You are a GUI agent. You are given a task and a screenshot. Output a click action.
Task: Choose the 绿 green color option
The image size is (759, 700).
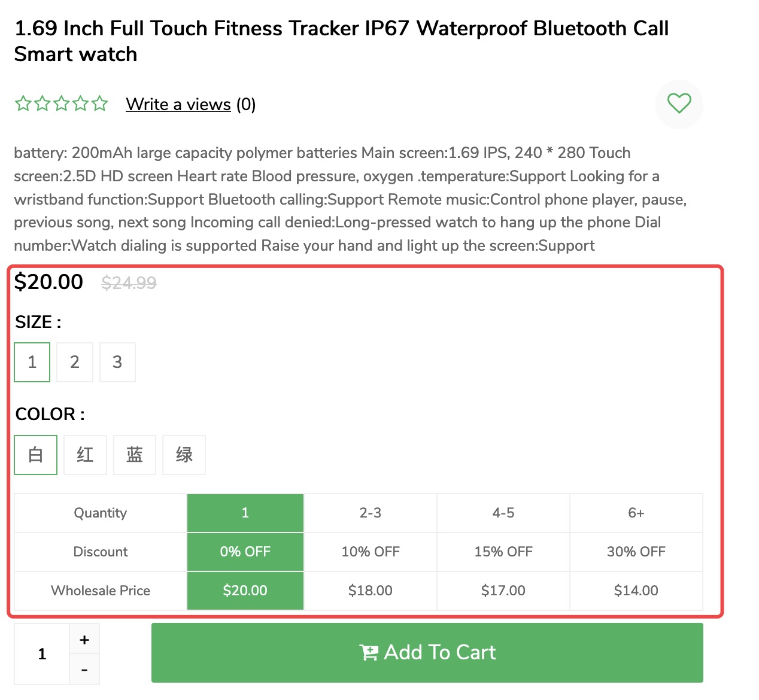pyautogui.click(x=184, y=455)
